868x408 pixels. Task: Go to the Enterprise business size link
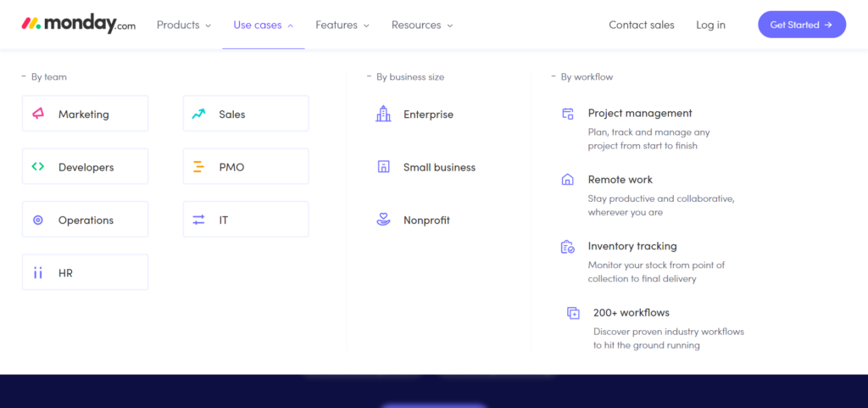pos(428,115)
